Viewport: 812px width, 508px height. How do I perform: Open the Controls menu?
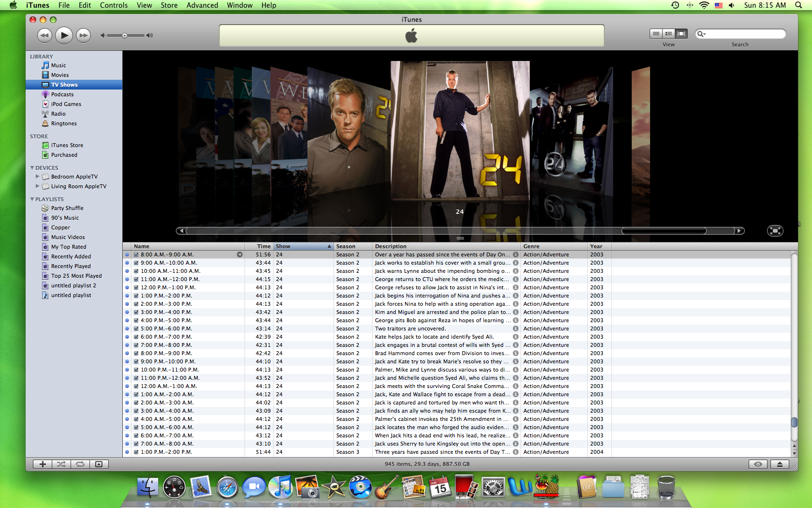[x=114, y=5]
